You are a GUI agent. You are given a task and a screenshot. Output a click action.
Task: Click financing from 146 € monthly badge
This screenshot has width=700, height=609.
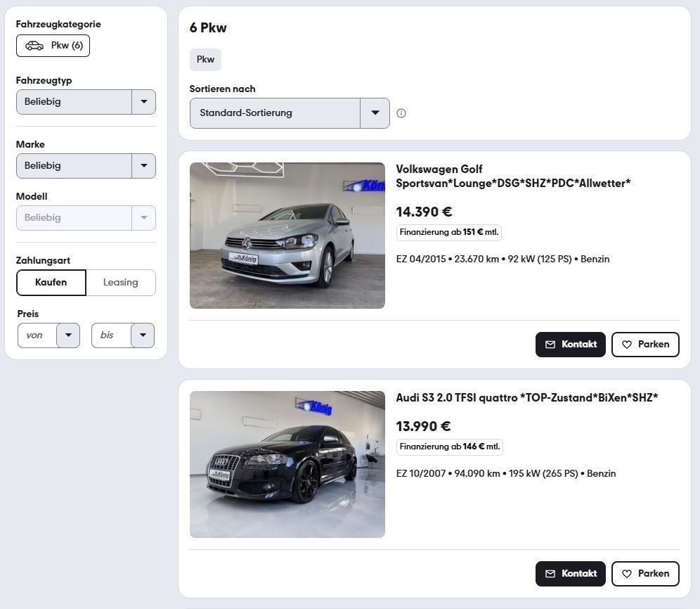pos(449,447)
